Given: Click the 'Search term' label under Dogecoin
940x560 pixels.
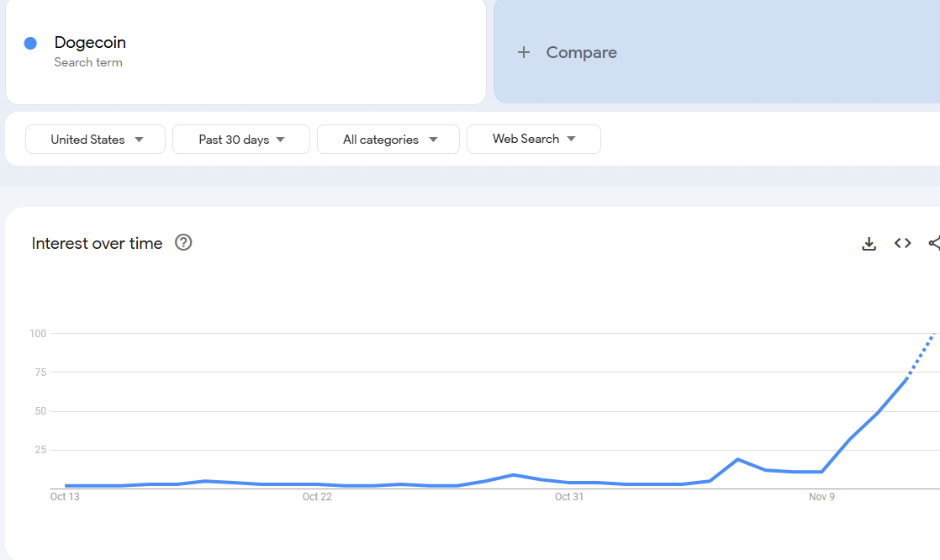Looking at the screenshot, I should click(88, 62).
